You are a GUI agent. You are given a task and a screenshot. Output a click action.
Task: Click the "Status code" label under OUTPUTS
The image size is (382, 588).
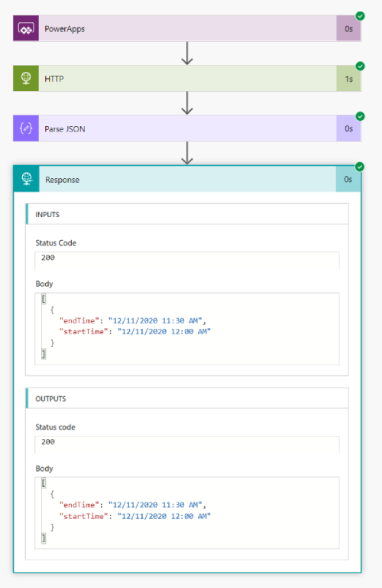click(56, 427)
